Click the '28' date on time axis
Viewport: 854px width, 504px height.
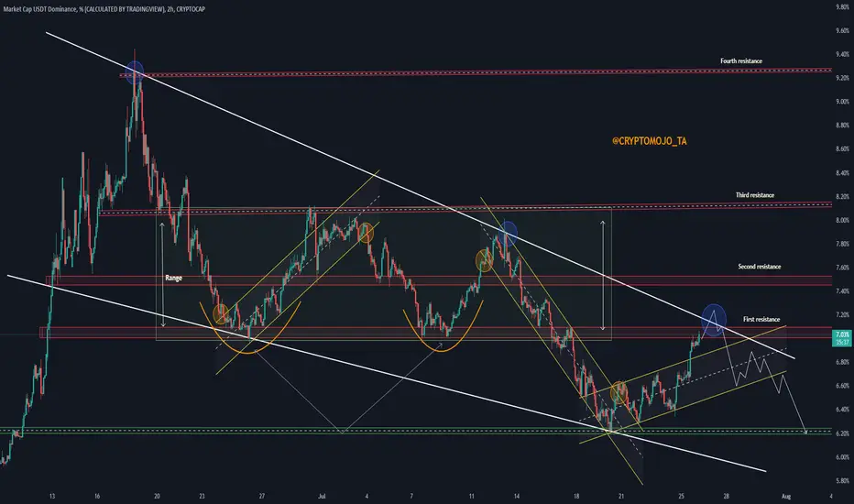tap(726, 497)
